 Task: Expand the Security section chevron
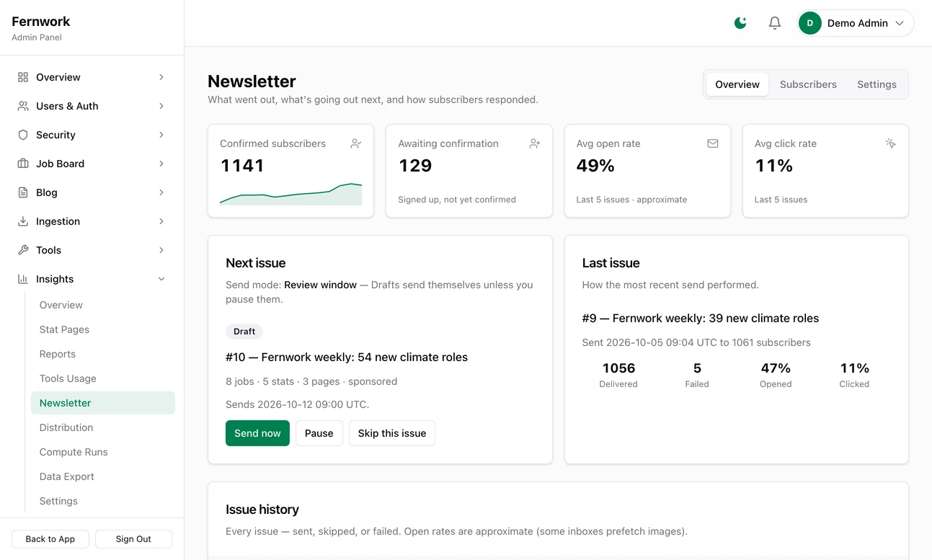tap(161, 135)
